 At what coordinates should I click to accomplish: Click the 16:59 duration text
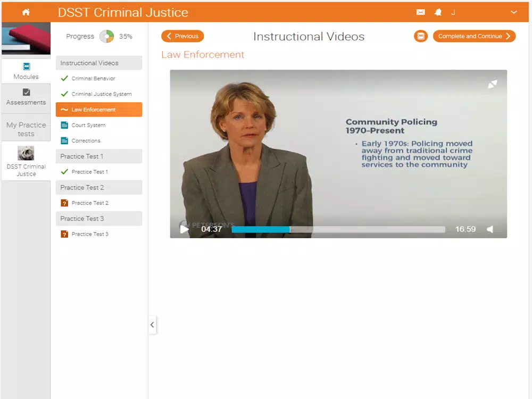tap(465, 229)
